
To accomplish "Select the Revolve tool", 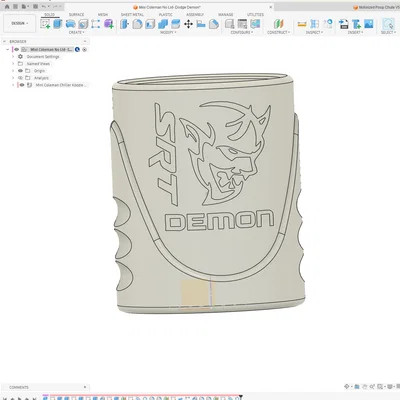I will click(70, 24).
